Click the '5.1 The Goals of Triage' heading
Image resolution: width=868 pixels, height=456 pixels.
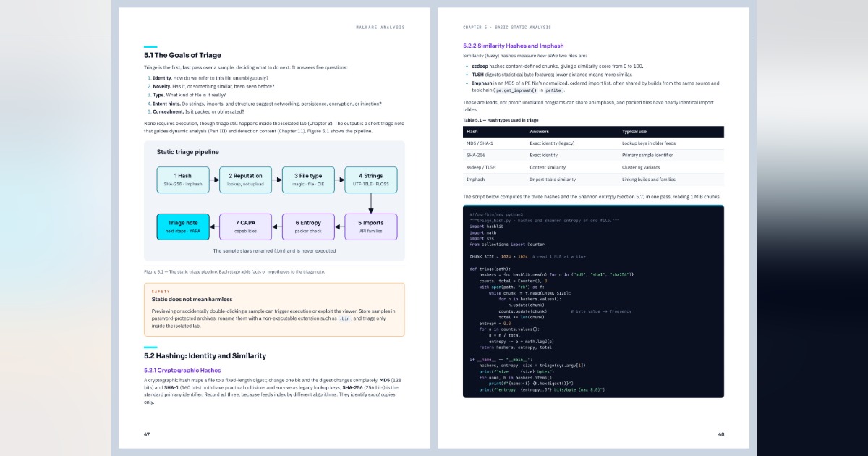click(182, 56)
